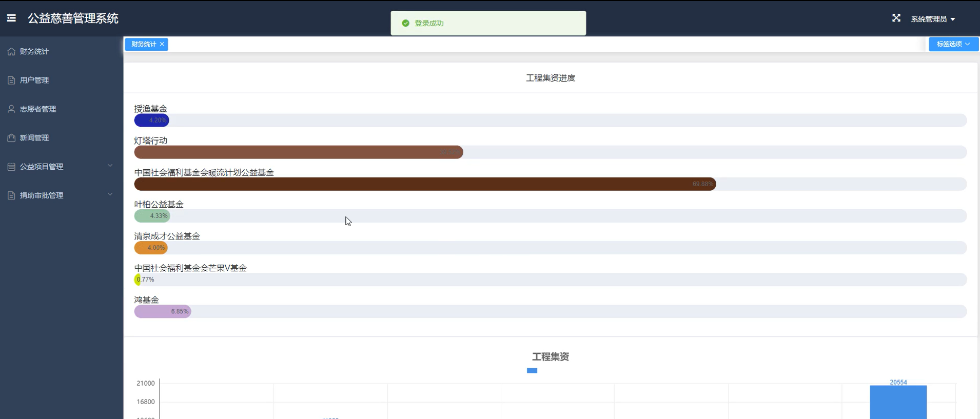This screenshot has width=980, height=419.
Task: Click the 叶柏公益基金 4.33% progress bar
Action: [551, 216]
